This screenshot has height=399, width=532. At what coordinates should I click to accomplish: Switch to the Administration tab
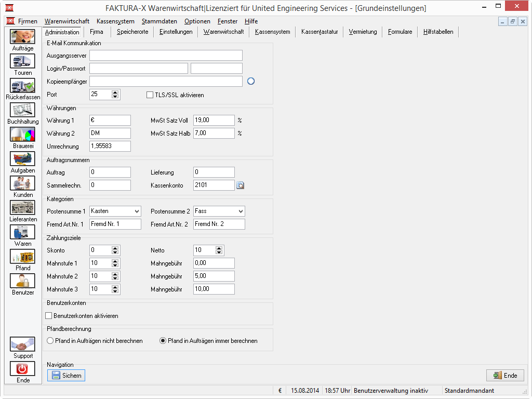[x=62, y=32]
